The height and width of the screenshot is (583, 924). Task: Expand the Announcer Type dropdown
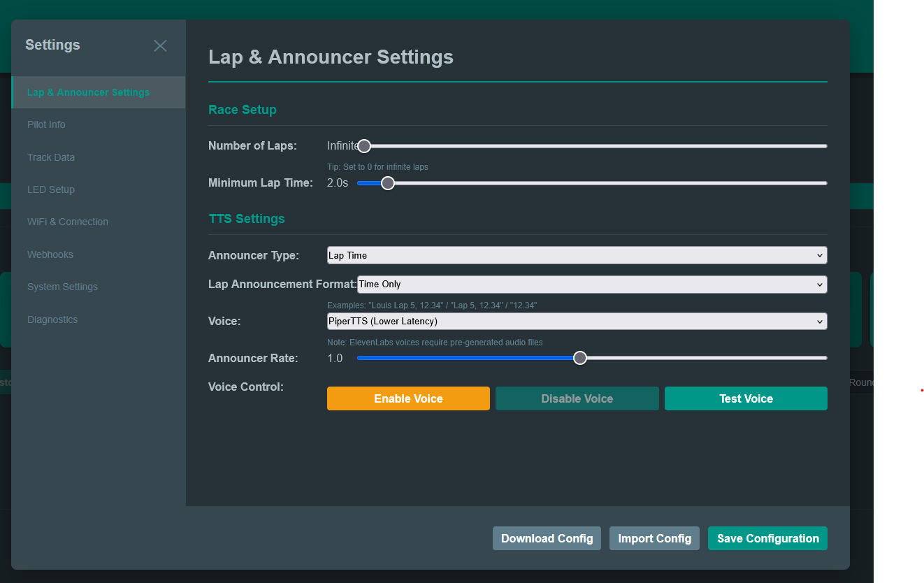[x=577, y=255]
